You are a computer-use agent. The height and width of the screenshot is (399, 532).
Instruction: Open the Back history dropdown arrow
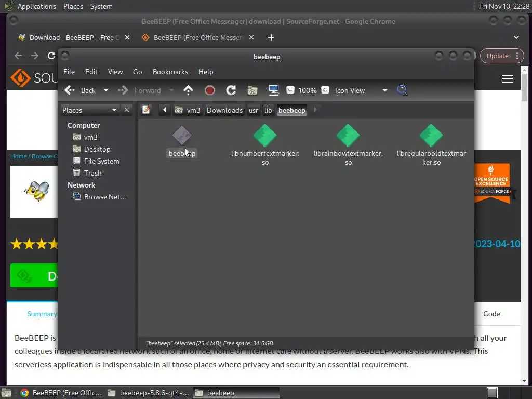[x=106, y=90]
